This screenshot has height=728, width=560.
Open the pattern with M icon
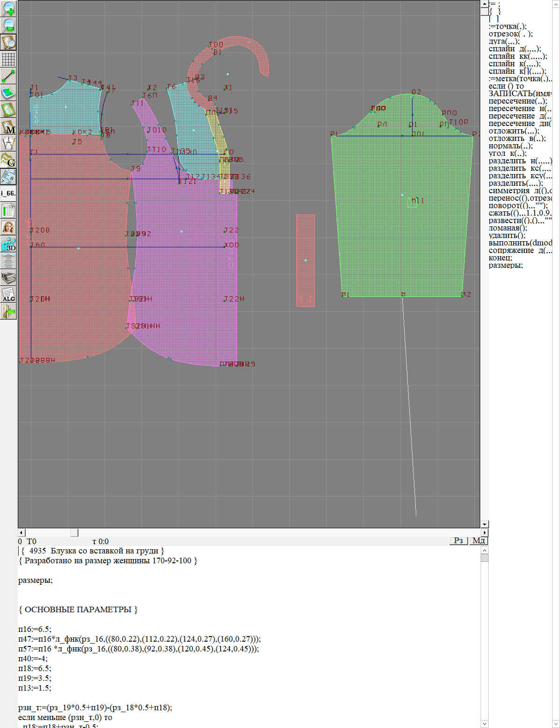[9, 127]
